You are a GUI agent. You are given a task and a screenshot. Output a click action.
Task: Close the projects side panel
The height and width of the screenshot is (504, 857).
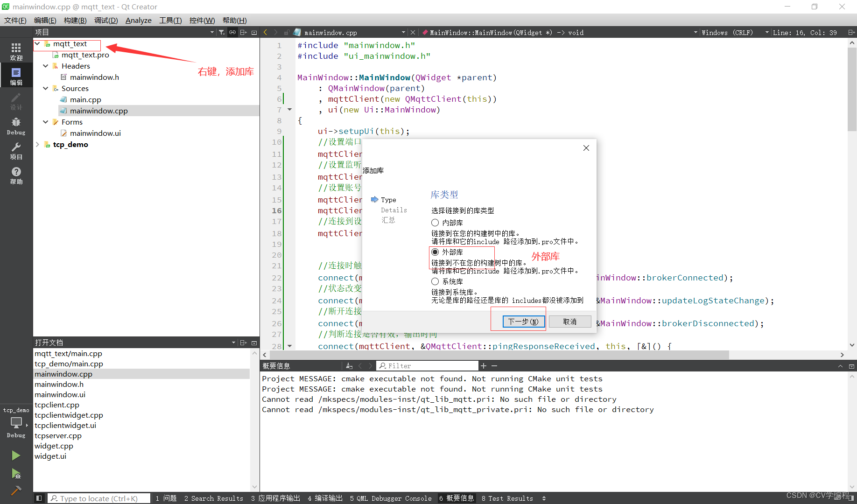pyautogui.click(x=254, y=32)
